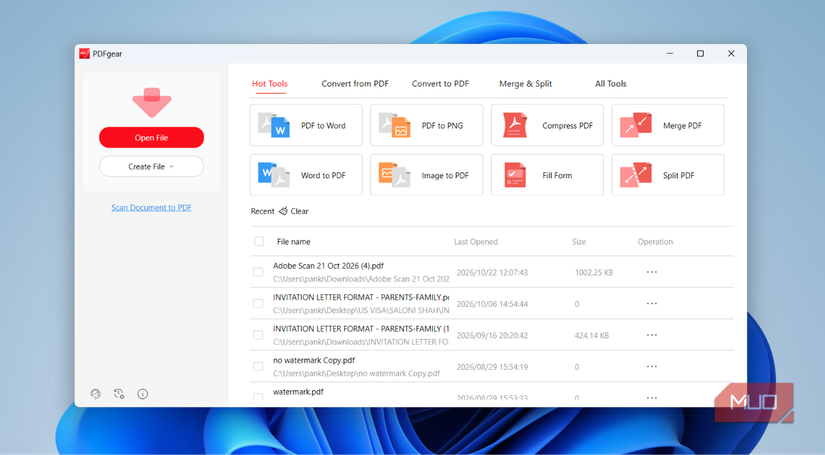
Task: Click the Operation column header
Action: click(x=655, y=241)
